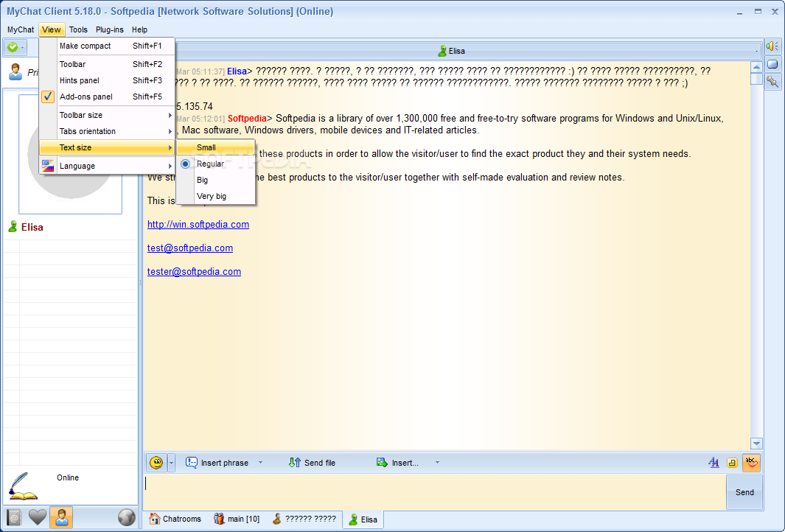The height and width of the screenshot is (532, 785).
Task: Select the Elisa chat tab
Action: [x=363, y=519]
